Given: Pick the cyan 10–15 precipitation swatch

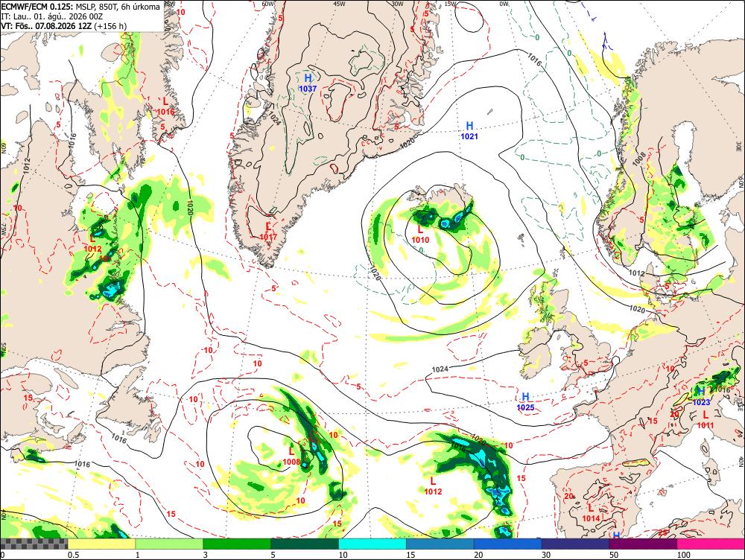Looking at the screenshot, I should [372, 544].
